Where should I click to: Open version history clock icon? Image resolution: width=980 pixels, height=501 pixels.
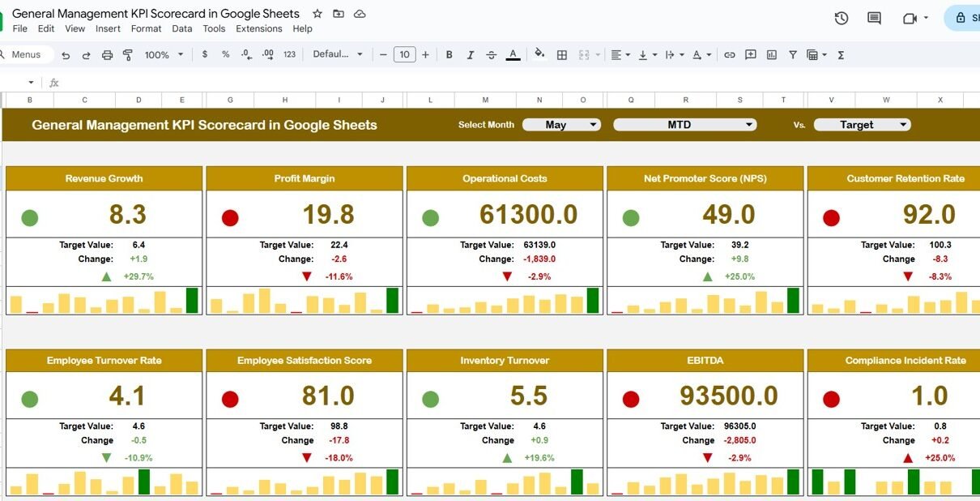click(842, 18)
